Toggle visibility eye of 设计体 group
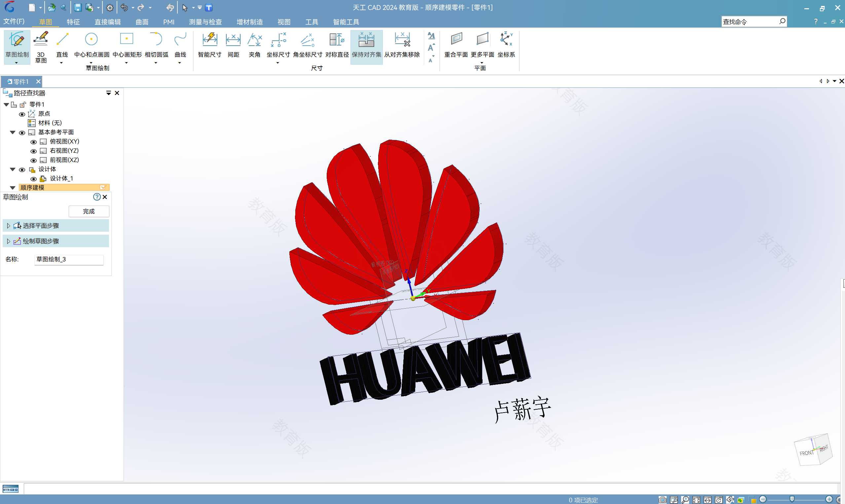The height and width of the screenshot is (504, 845). pyautogui.click(x=22, y=170)
